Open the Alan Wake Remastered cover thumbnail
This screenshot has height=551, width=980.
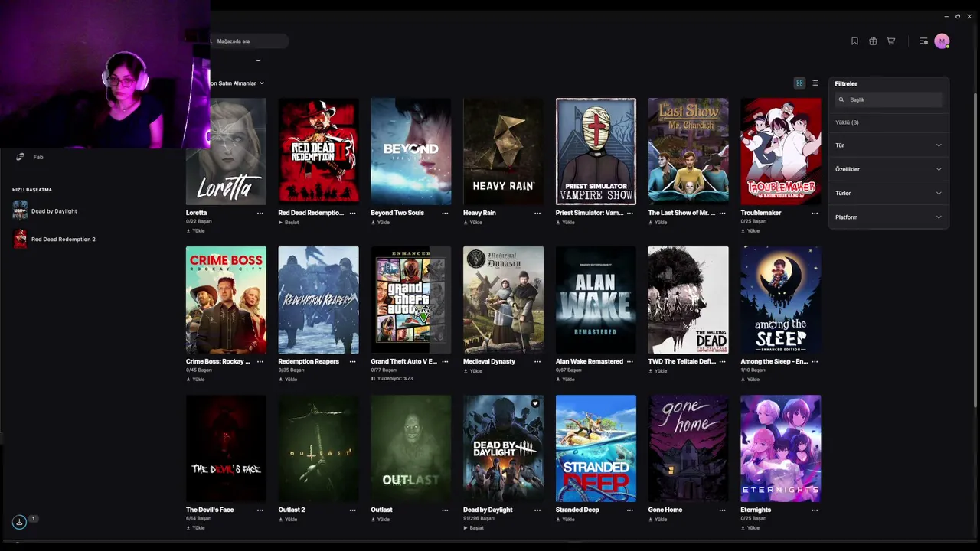pos(596,300)
